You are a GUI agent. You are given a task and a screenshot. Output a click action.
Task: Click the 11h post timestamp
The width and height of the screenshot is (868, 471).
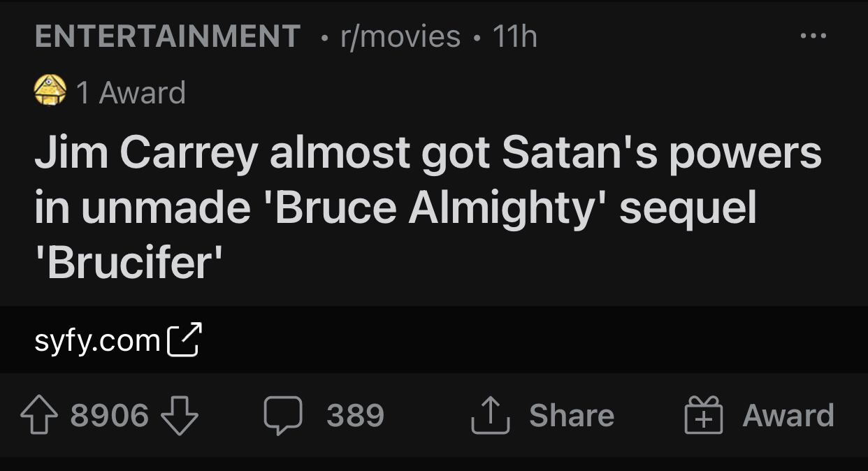pos(514,36)
